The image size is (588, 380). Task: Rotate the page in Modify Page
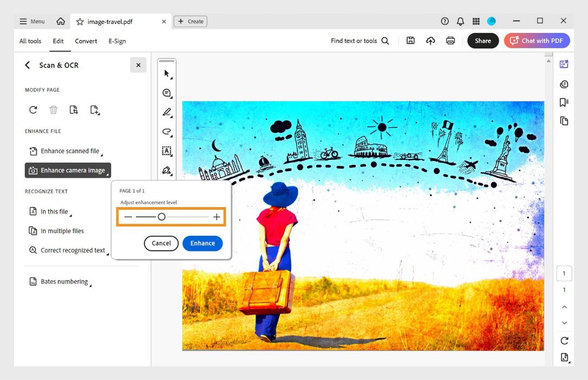[x=33, y=110]
